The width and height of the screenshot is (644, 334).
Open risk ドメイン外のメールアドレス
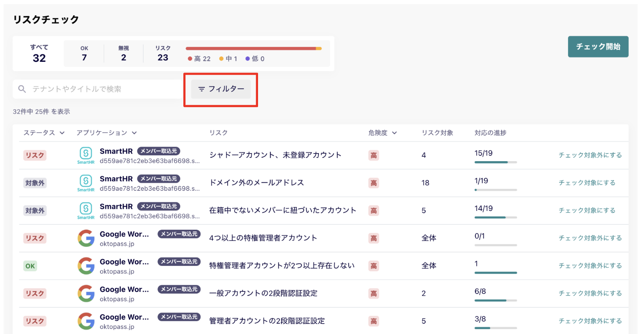tap(257, 183)
